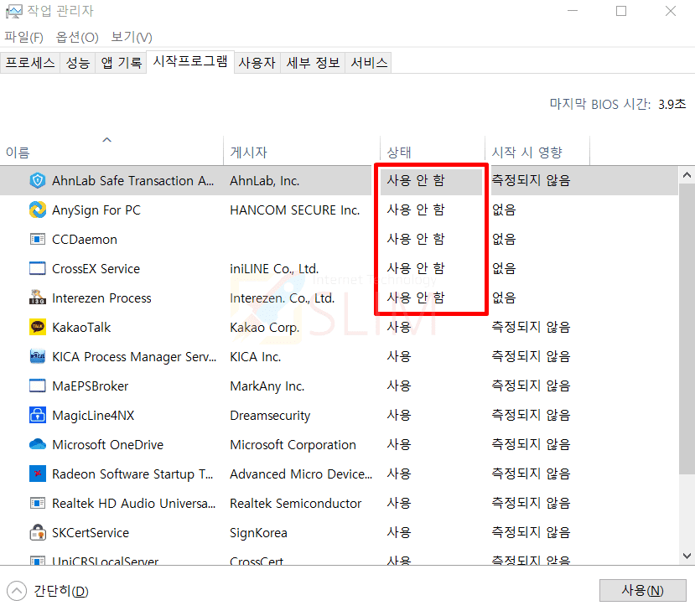
Task: Click publisher Kakao Corp.
Action: click(x=265, y=328)
